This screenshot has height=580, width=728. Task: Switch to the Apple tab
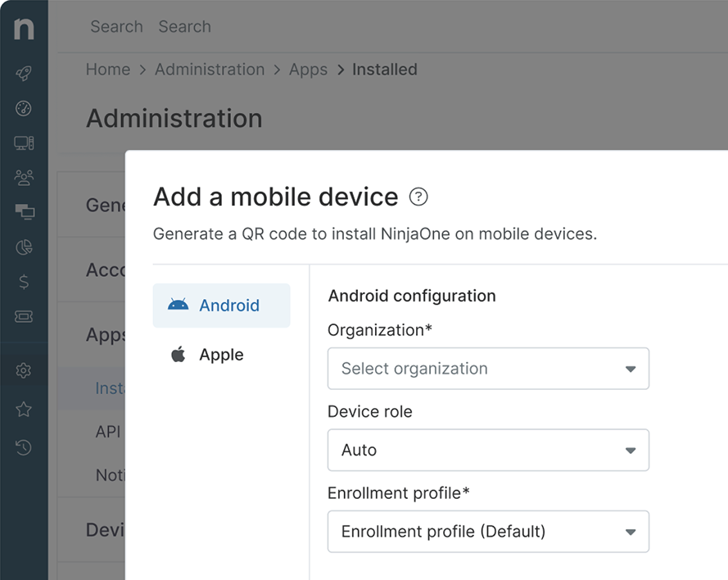point(221,355)
